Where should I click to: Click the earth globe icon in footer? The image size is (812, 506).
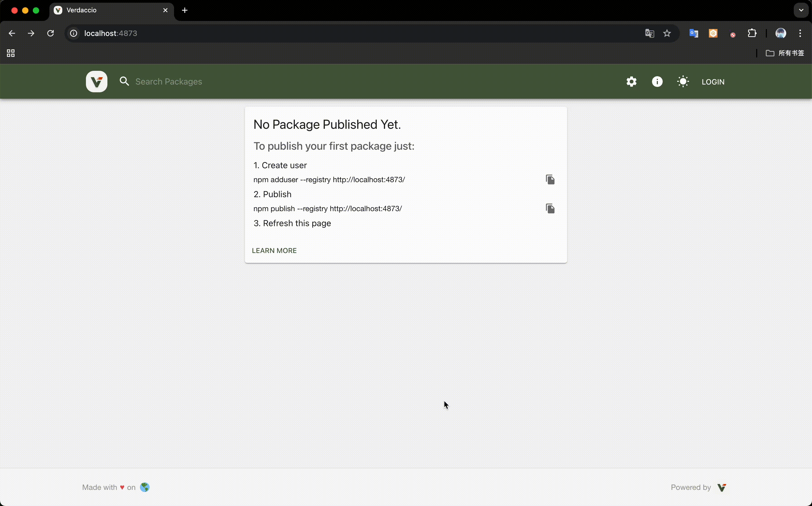coord(145,487)
